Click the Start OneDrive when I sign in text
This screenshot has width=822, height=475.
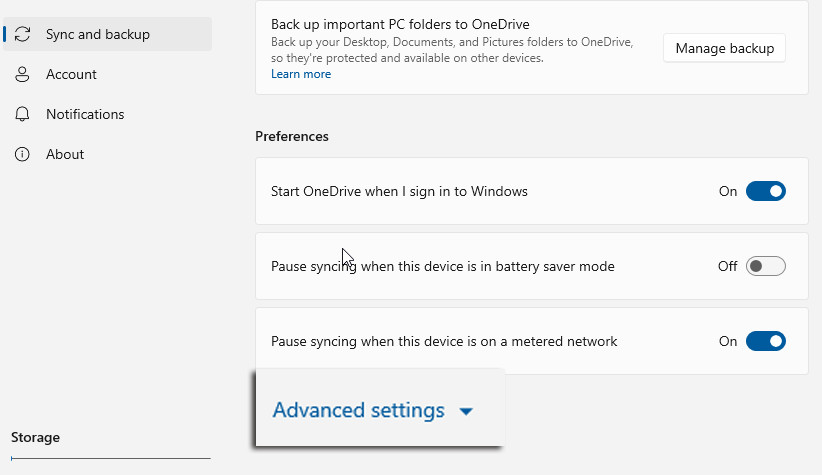click(x=399, y=191)
